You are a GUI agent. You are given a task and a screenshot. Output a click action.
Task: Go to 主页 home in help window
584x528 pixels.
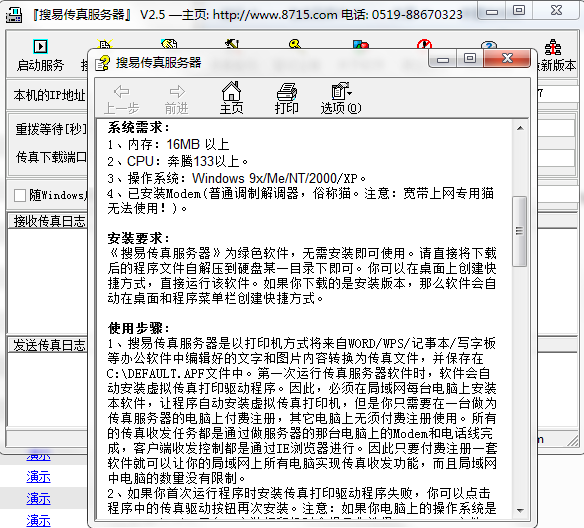(x=231, y=98)
